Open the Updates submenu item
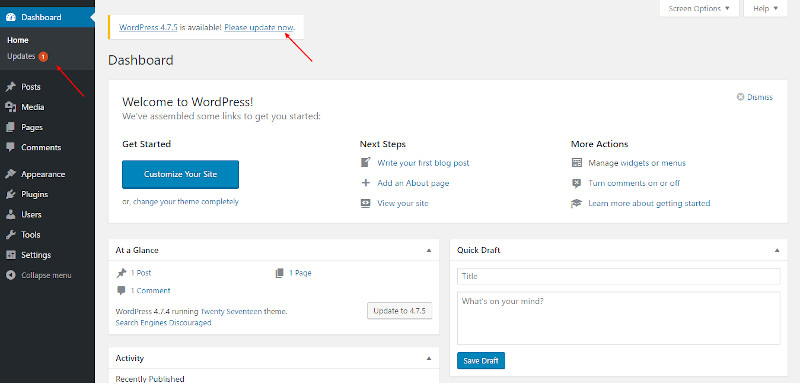This screenshot has height=383, width=800. pos(21,57)
